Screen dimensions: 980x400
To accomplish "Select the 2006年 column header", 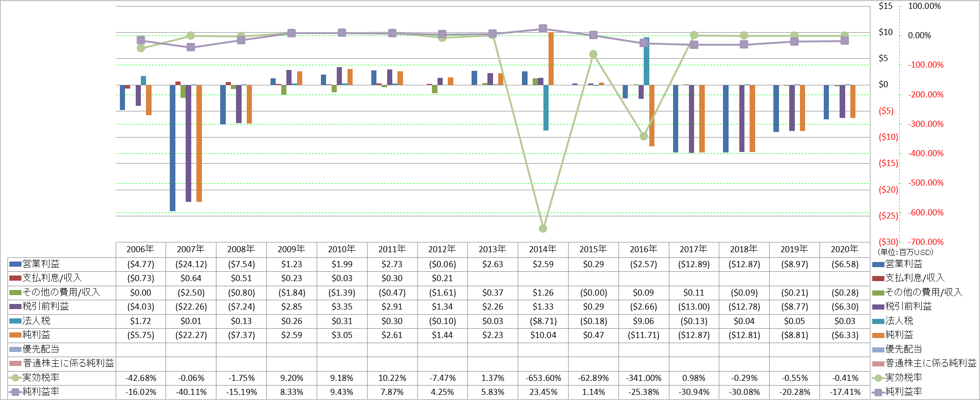I will pos(140,249).
